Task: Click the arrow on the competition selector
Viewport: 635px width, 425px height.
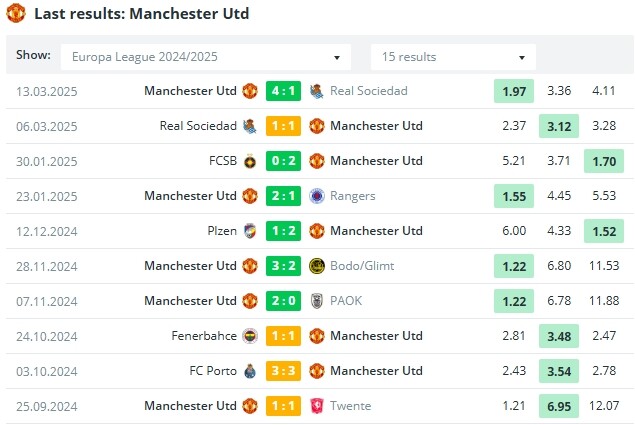Action: coord(337,58)
